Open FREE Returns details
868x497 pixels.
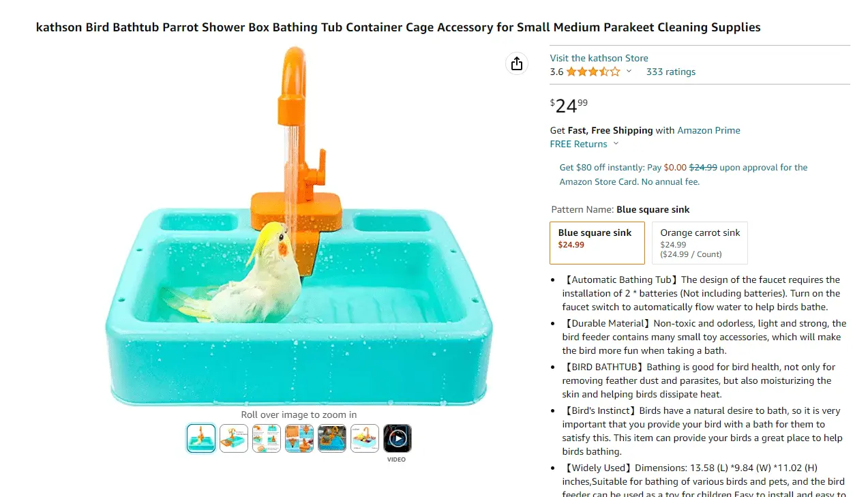click(x=578, y=144)
